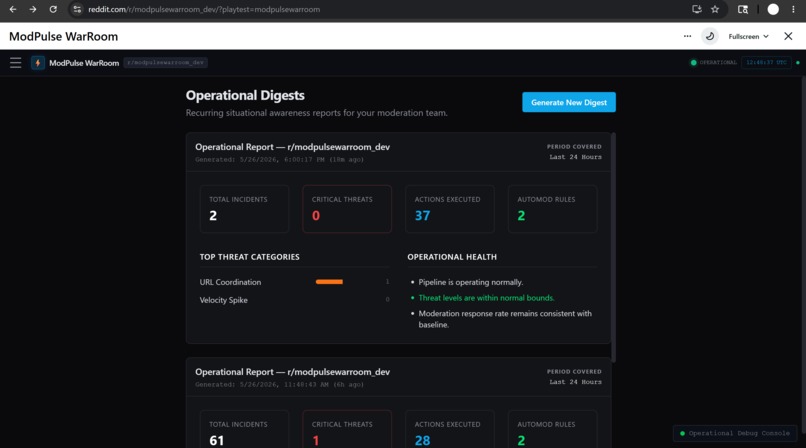Open the browser profile avatar
This screenshot has height=448, width=806.
point(773,9)
